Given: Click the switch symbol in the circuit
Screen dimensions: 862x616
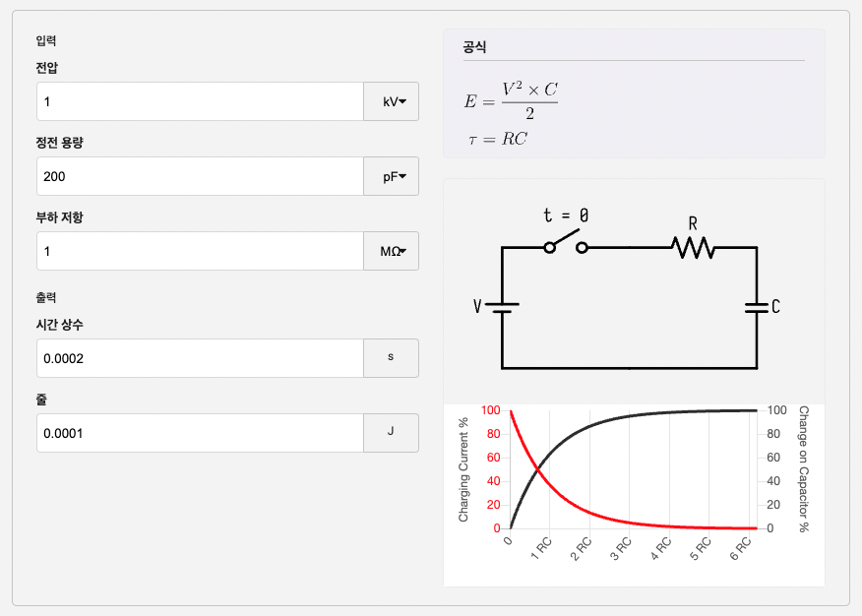Looking at the screenshot, I should click(566, 245).
